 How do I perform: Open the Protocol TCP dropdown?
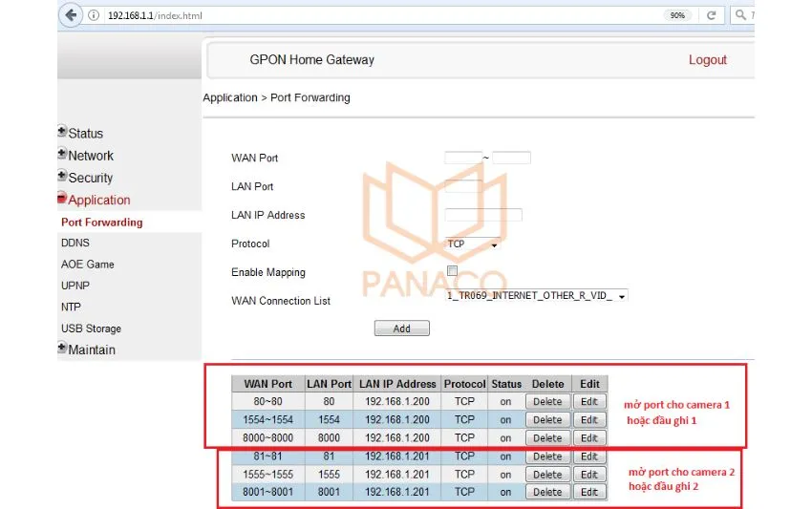coord(472,244)
